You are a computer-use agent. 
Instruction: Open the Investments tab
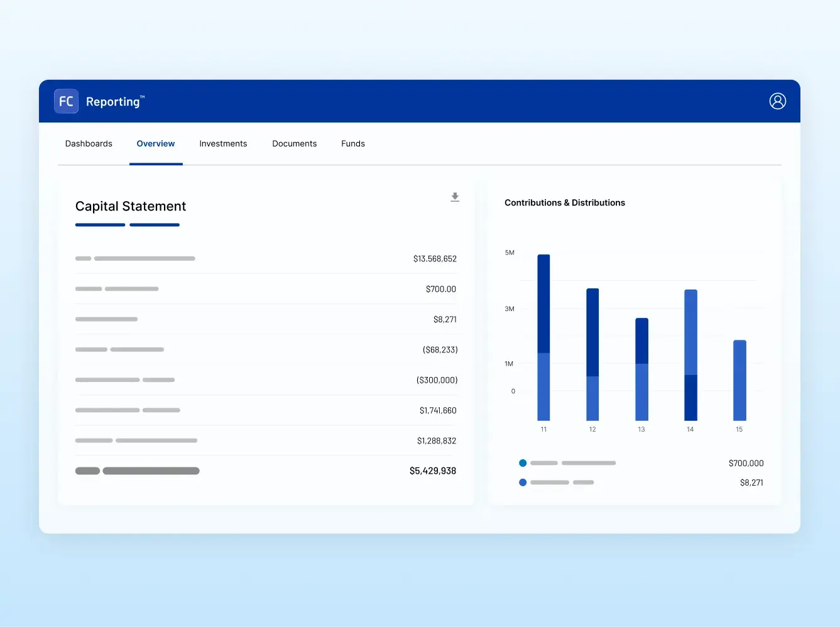[x=223, y=143]
